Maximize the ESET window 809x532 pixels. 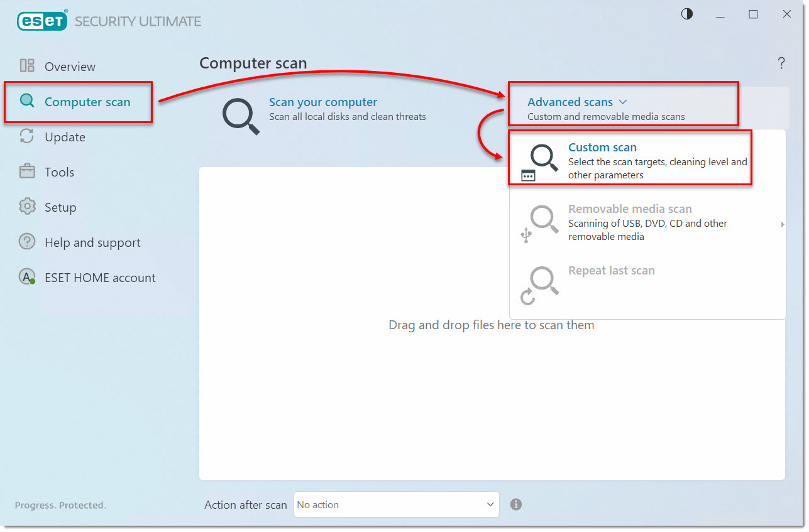(x=753, y=14)
